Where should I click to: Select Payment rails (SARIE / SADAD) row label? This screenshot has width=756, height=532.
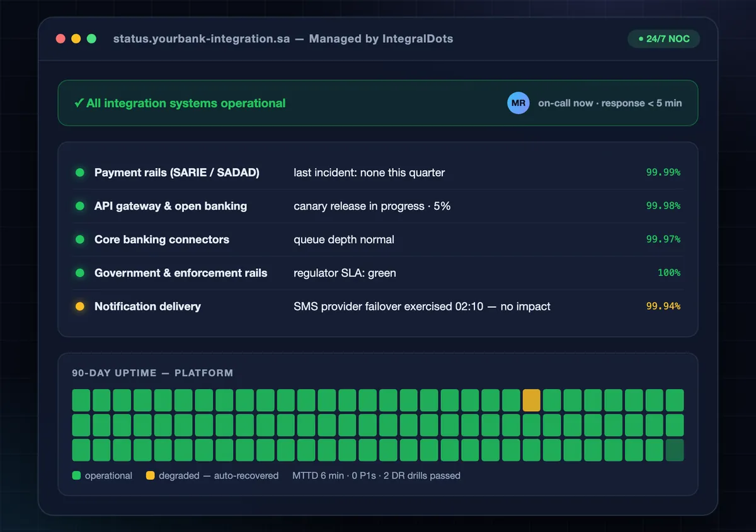point(177,173)
